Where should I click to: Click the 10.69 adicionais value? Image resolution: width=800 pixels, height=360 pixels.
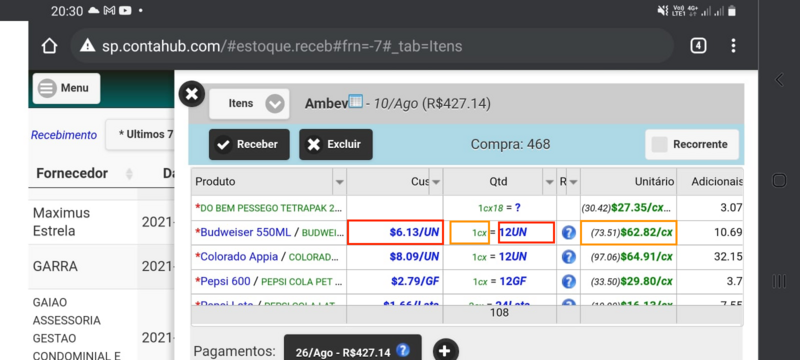pos(728,233)
